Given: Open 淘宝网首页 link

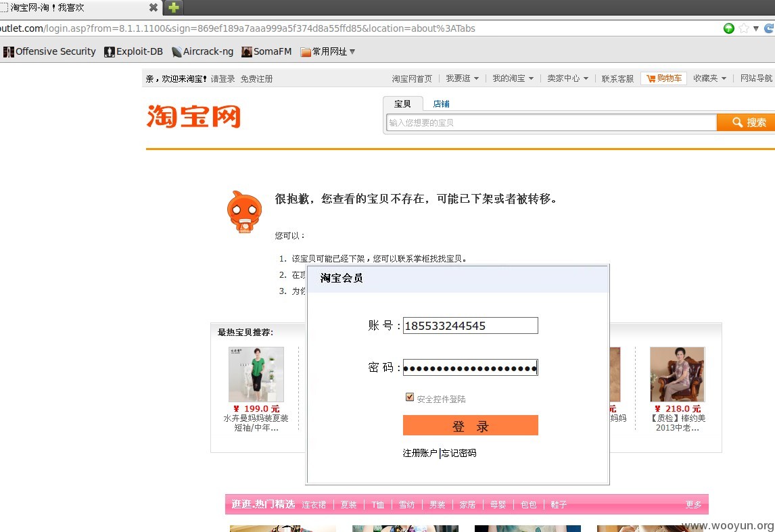Looking at the screenshot, I should [412, 78].
